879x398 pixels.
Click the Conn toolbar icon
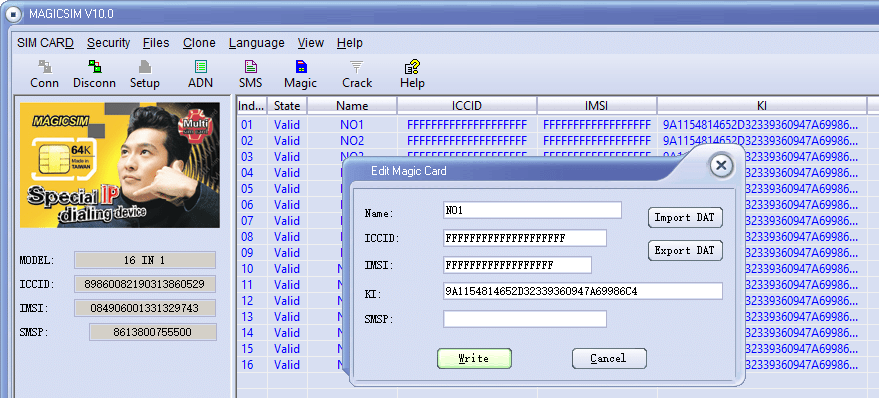pyautogui.click(x=44, y=75)
